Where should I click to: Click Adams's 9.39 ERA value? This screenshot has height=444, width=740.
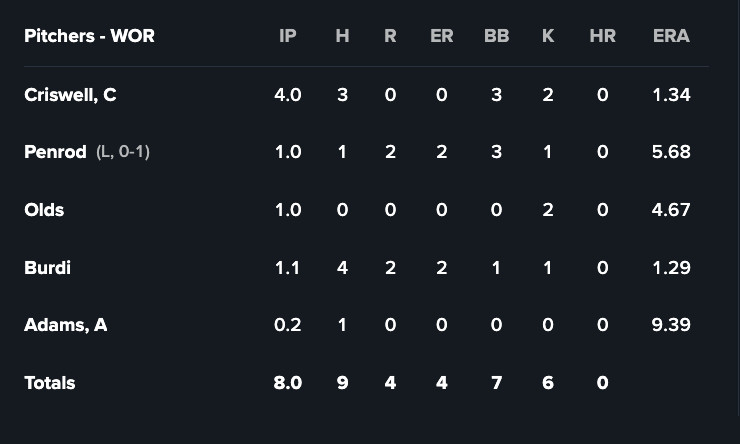point(671,325)
